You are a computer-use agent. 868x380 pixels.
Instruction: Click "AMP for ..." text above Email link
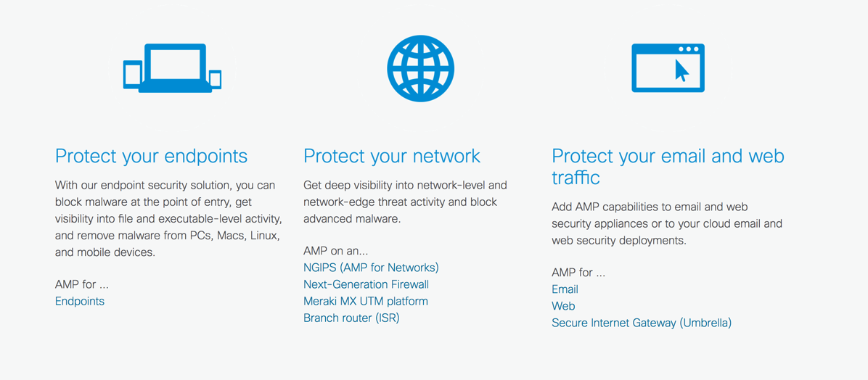578,273
